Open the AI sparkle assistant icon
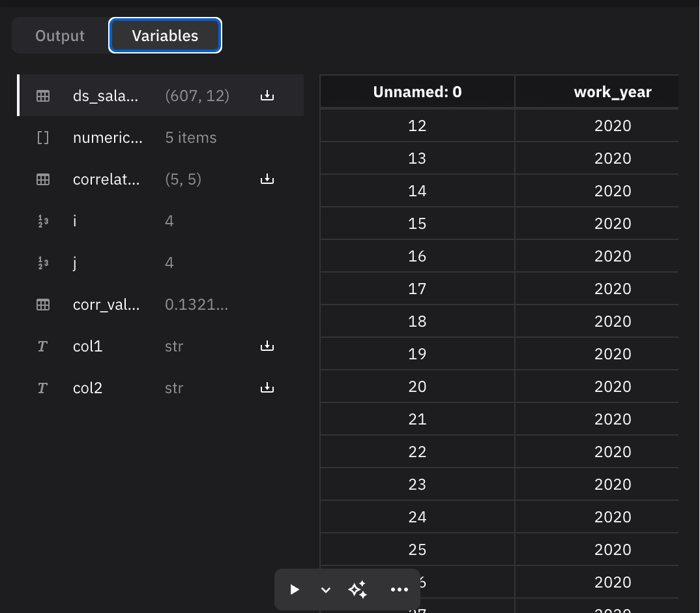This screenshot has height=613, width=700. [358, 590]
